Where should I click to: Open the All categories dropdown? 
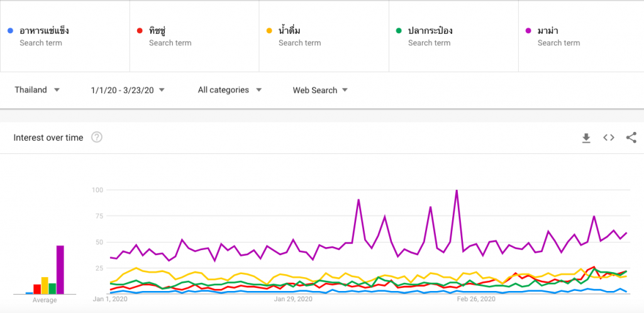[x=230, y=90]
